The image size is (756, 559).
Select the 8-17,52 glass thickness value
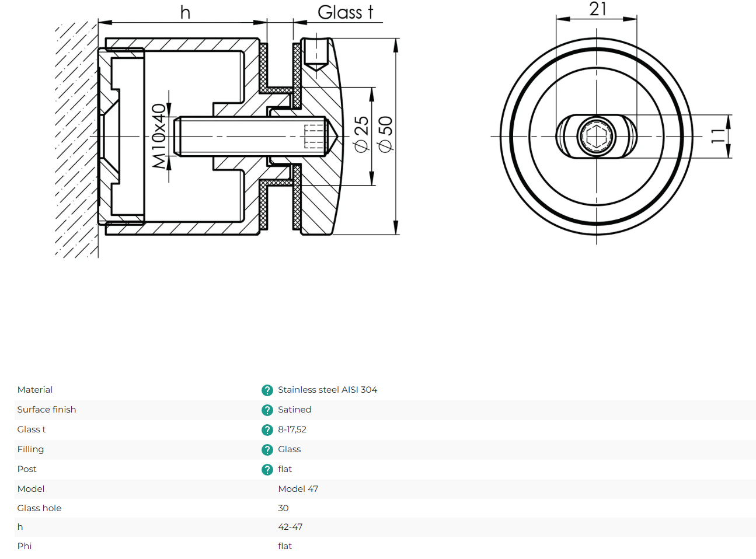(292, 429)
